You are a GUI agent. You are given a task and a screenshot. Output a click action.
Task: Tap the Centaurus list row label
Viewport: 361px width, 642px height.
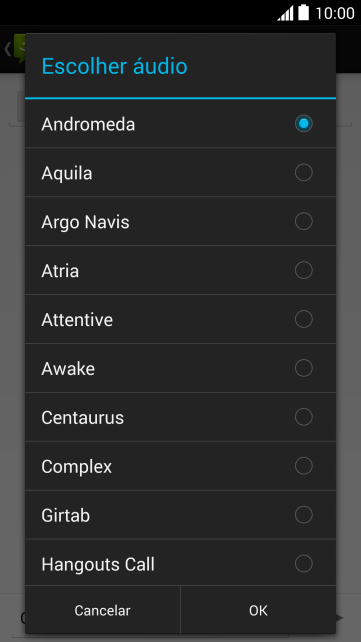click(82, 417)
